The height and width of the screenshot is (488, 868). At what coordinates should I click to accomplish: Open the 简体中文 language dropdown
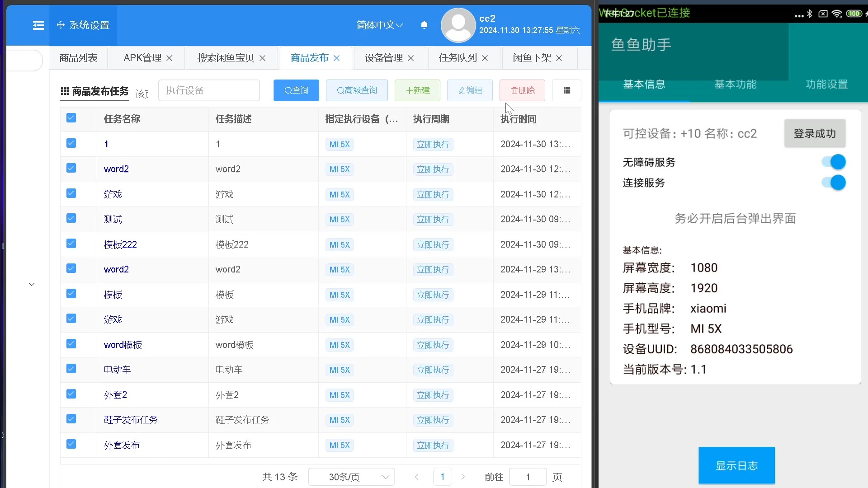[379, 25]
